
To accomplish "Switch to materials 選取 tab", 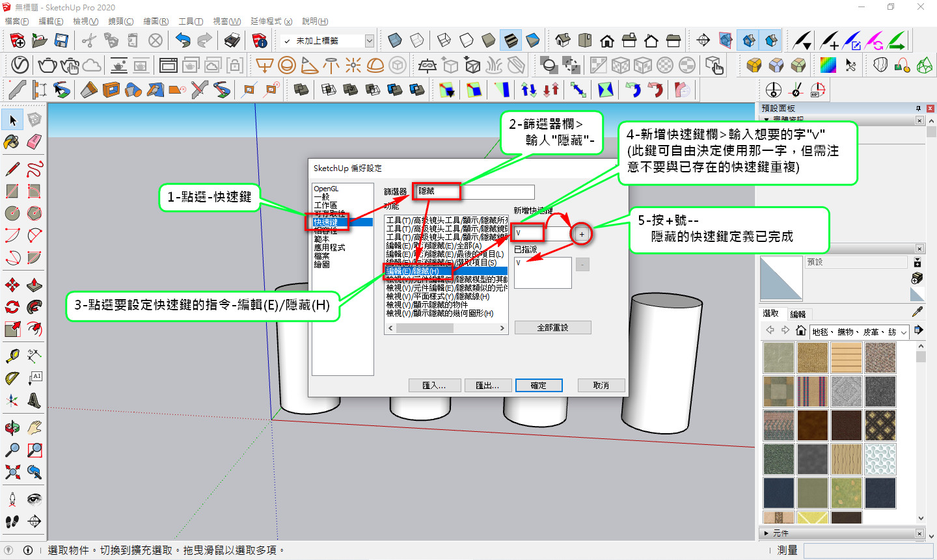I will tap(771, 313).
